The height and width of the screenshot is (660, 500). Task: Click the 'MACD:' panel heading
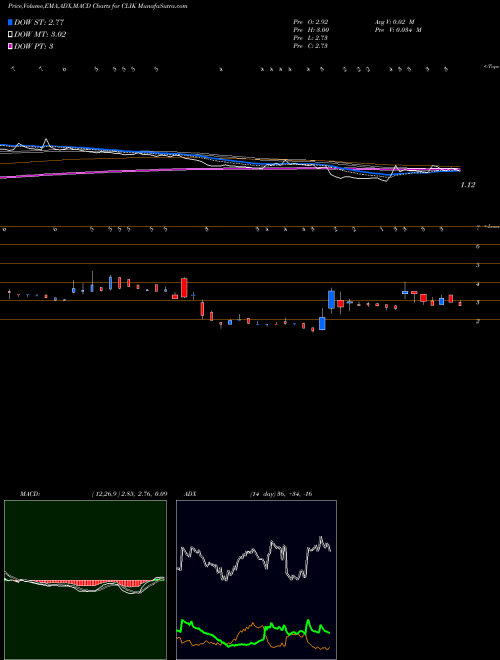point(30,494)
